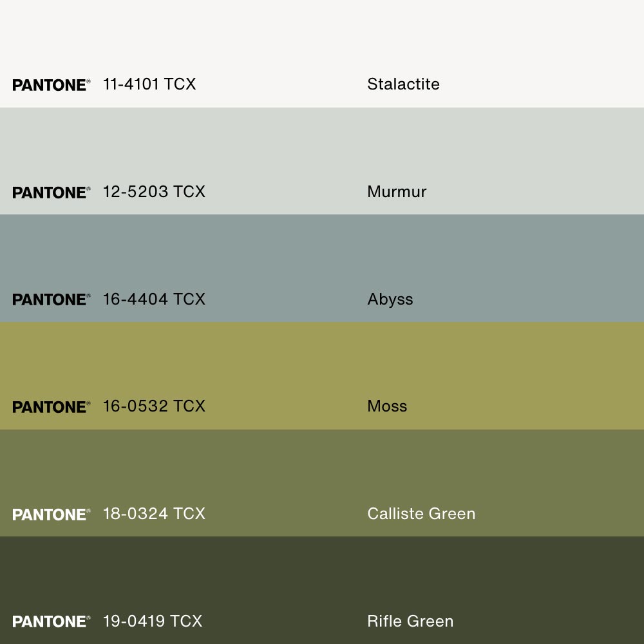Click the code 16-4404 TCX
Screen dimensions: 644x644
click(x=154, y=299)
